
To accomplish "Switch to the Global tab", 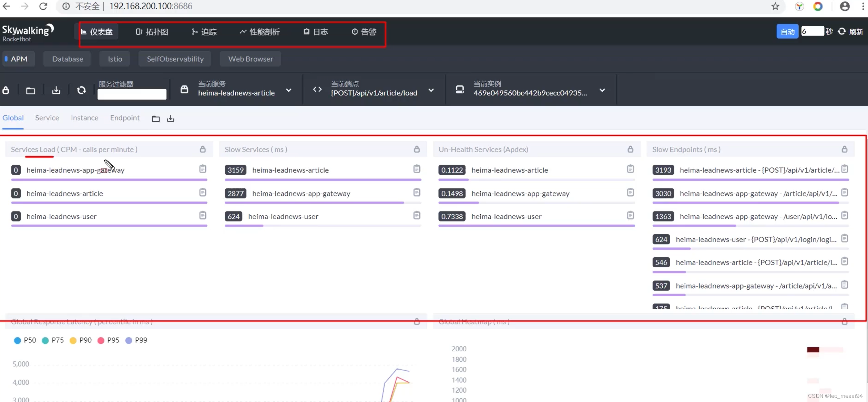I will [13, 118].
